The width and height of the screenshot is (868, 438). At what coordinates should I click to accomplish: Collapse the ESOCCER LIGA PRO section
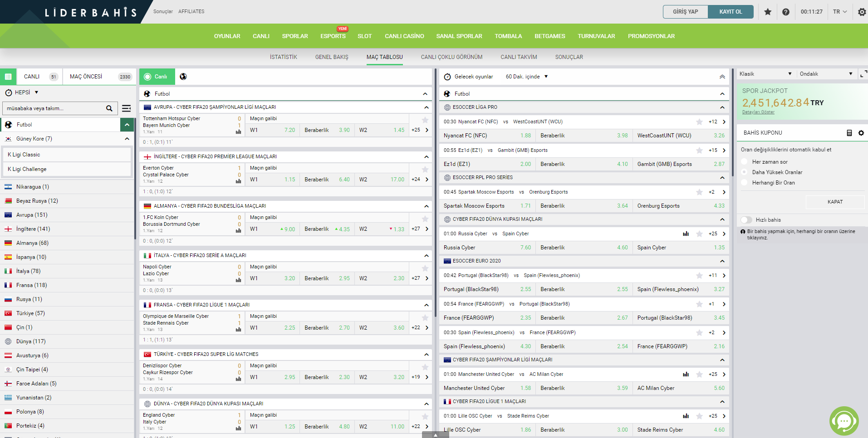click(x=722, y=107)
